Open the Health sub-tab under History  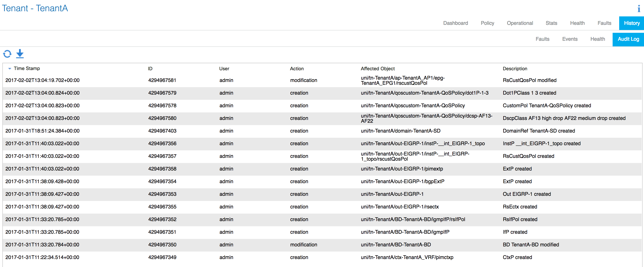coord(597,39)
